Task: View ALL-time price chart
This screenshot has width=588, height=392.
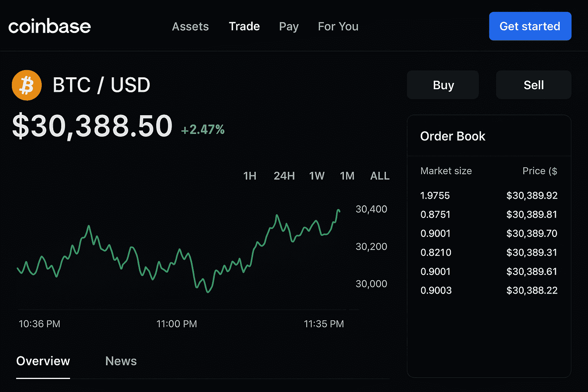Action: click(379, 176)
